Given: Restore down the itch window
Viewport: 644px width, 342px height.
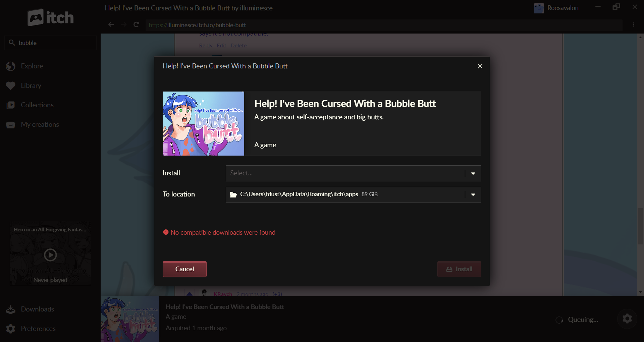Looking at the screenshot, I should point(616,7).
